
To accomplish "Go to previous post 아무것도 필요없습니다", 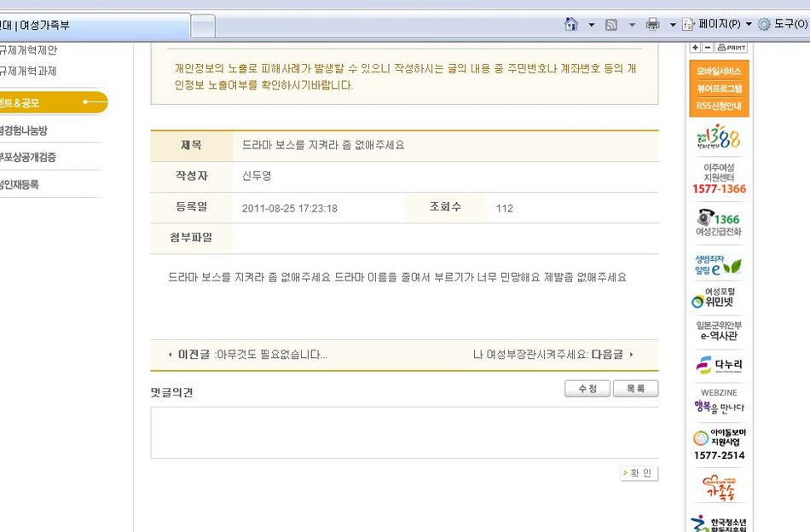I will coord(248,355).
